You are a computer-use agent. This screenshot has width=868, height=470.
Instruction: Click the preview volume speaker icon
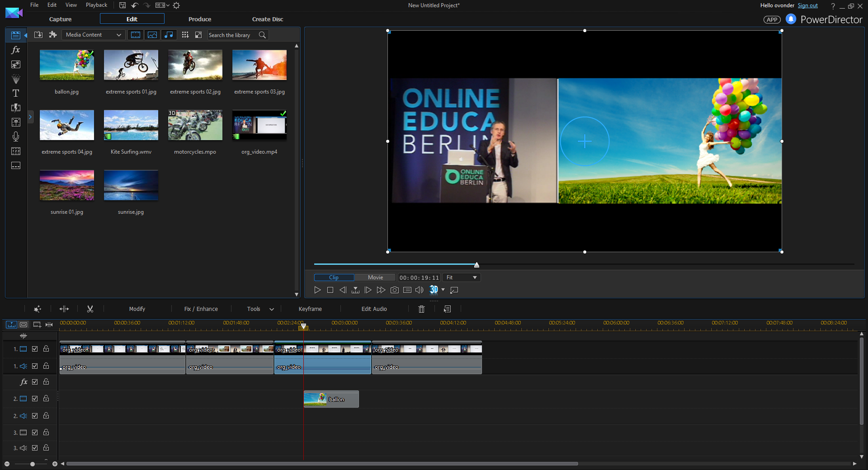(420, 290)
